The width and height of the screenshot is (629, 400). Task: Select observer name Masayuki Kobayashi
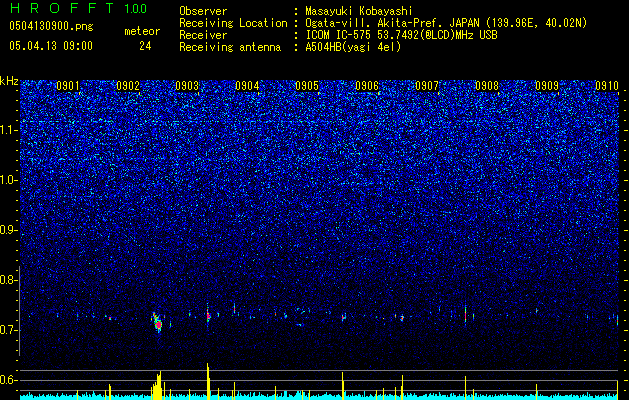[x=359, y=11]
